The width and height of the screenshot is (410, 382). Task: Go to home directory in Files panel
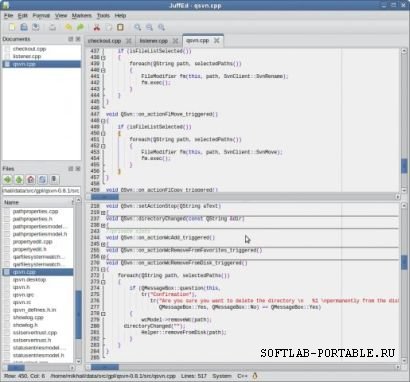31,180
